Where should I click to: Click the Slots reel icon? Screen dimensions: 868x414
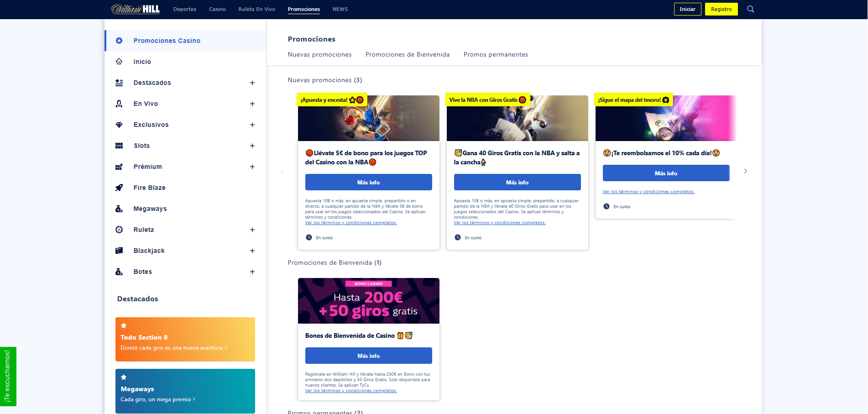pyautogui.click(x=119, y=146)
